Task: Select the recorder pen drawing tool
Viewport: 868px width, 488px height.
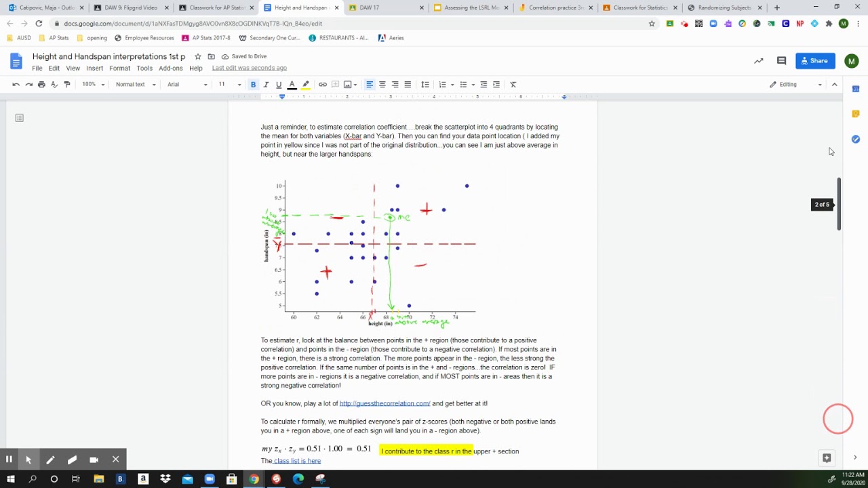Action: coord(50,459)
